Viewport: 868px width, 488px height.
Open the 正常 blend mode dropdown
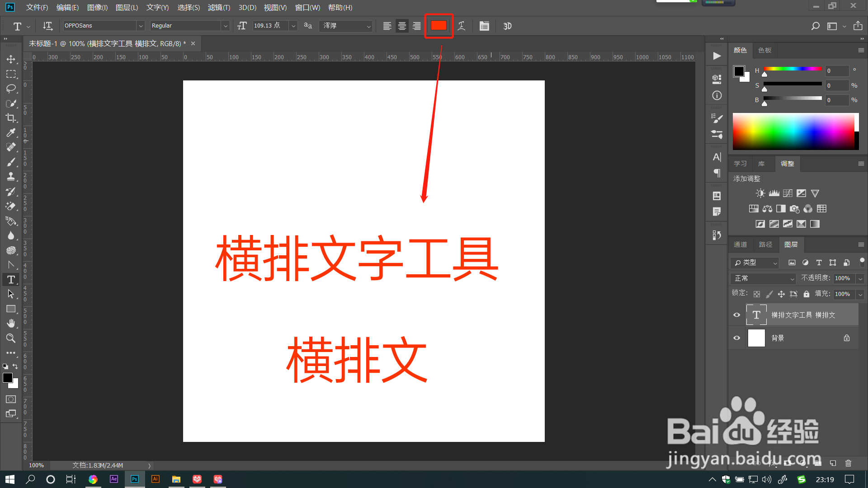[763, 278]
